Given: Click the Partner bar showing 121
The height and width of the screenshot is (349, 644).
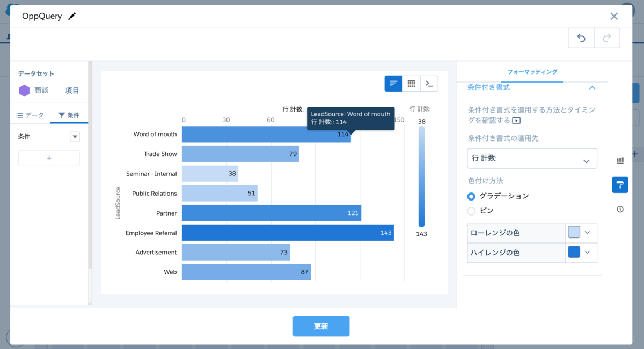Looking at the screenshot, I should pyautogui.click(x=272, y=213).
